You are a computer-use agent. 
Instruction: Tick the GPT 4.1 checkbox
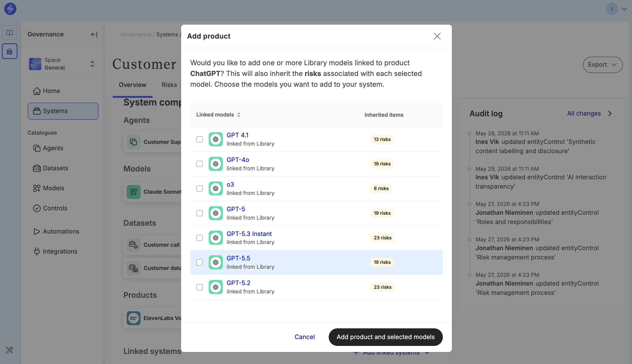pyautogui.click(x=199, y=139)
